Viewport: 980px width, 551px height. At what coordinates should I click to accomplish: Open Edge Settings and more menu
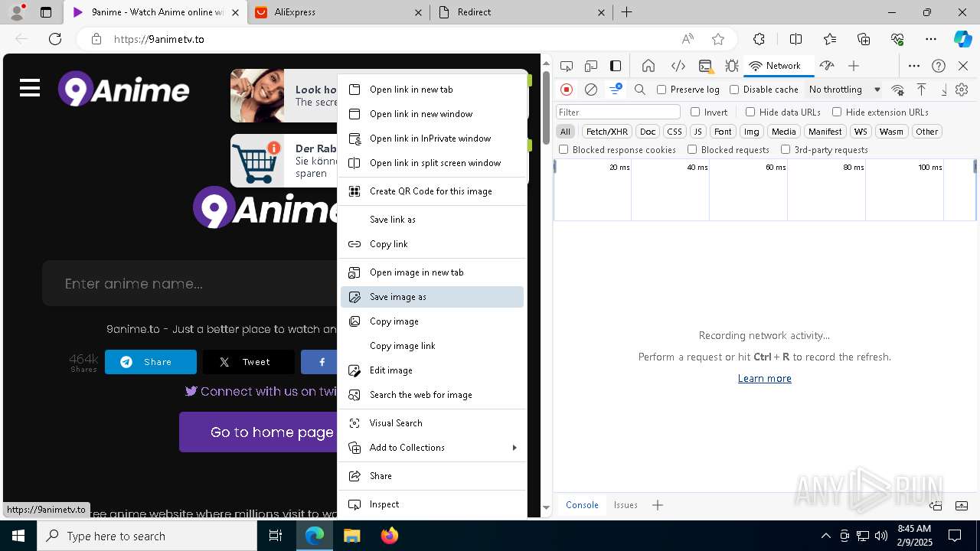click(x=931, y=39)
